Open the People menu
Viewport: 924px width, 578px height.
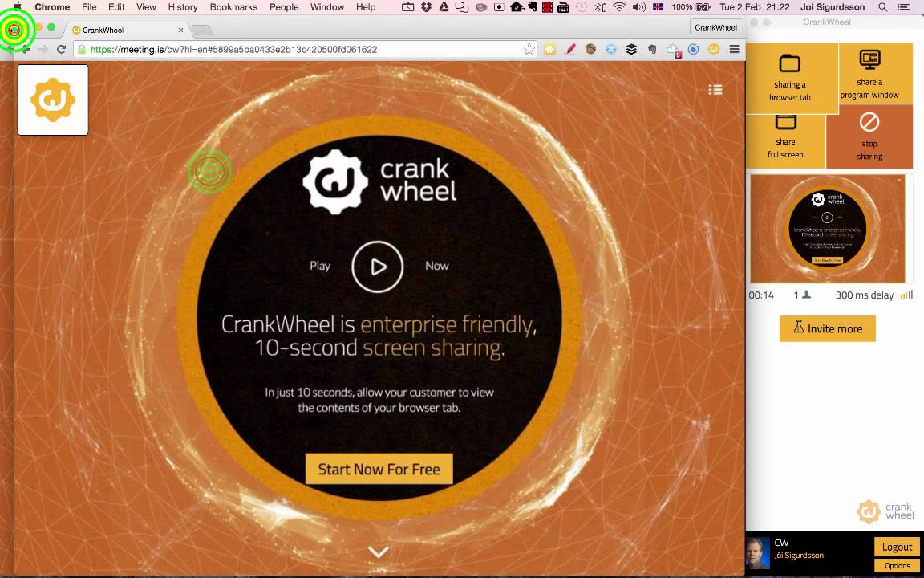(x=284, y=7)
